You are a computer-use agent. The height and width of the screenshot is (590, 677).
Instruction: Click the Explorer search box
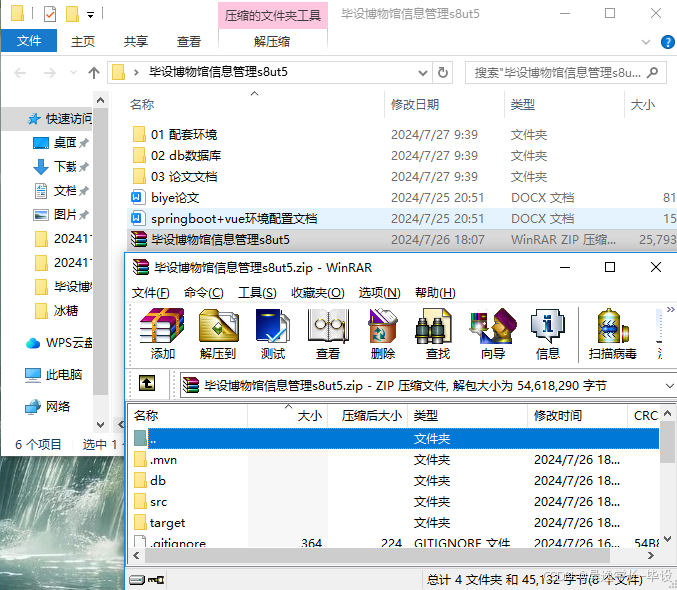[566, 72]
